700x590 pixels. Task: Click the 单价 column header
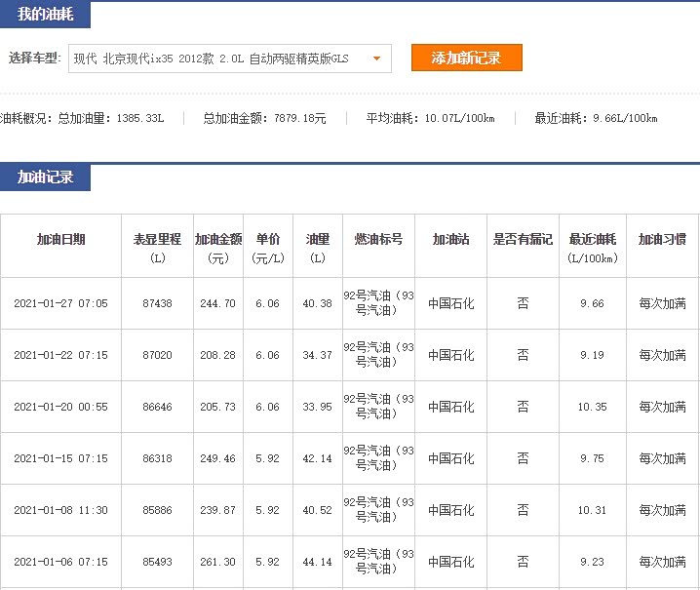[x=267, y=239]
